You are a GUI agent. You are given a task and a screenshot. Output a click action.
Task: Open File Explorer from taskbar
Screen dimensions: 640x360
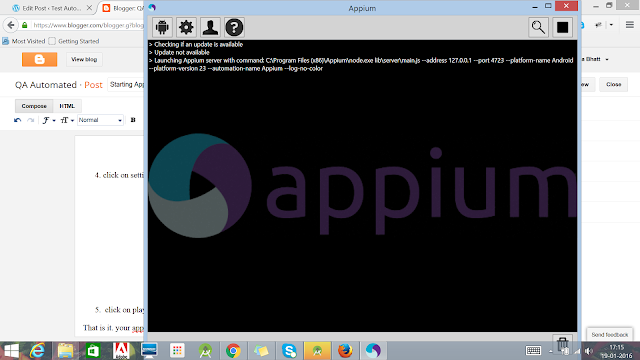[x=65, y=351]
